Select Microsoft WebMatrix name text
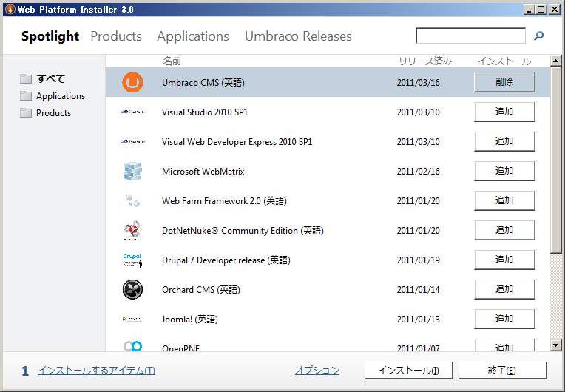This screenshot has height=392, width=565. click(203, 172)
